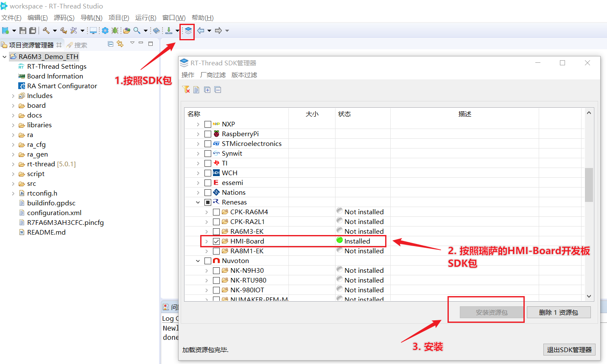Open the project explorer view menu triangle

point(132,43)
